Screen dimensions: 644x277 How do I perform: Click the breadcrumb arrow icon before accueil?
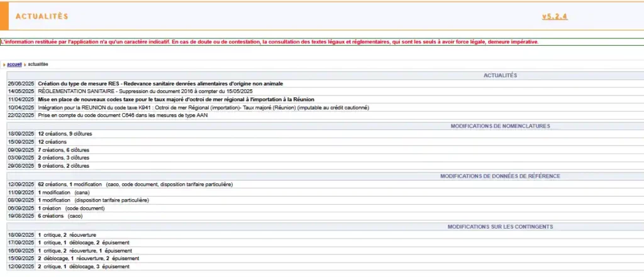tap(4, 64)
